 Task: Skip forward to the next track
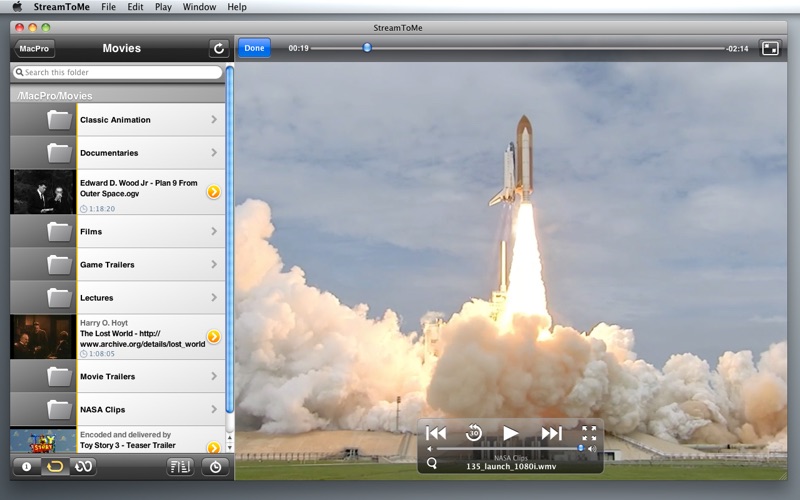[x=551, y=433]
